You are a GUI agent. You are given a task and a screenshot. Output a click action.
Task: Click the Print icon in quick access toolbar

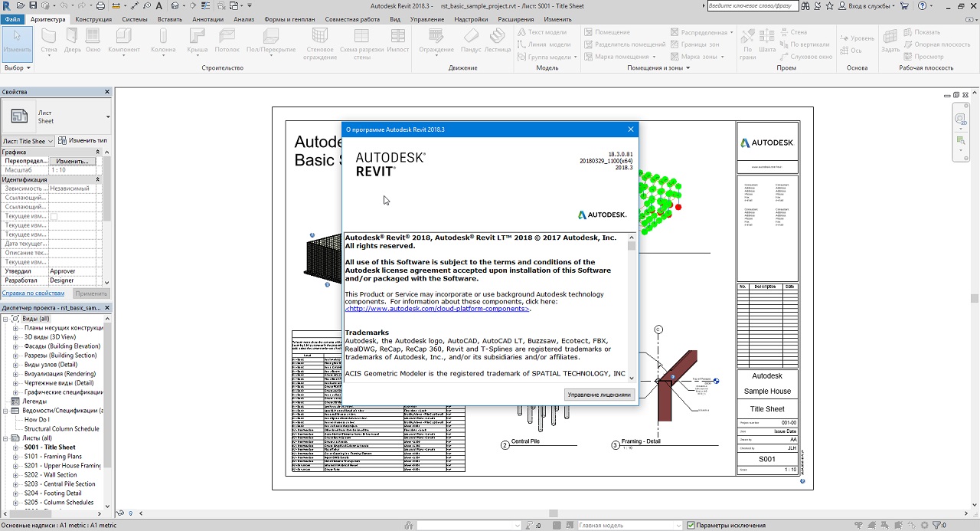click(100, 5)
